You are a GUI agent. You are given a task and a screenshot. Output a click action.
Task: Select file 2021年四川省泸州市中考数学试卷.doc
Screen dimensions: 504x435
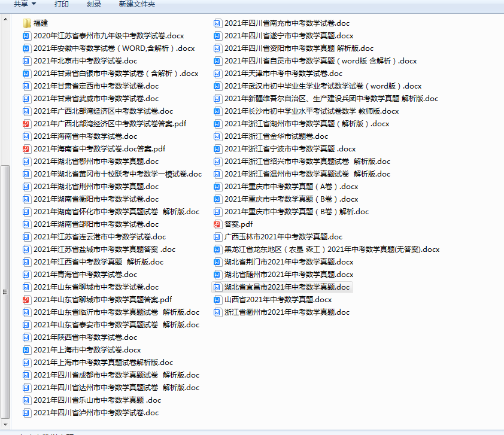point(90,413)
